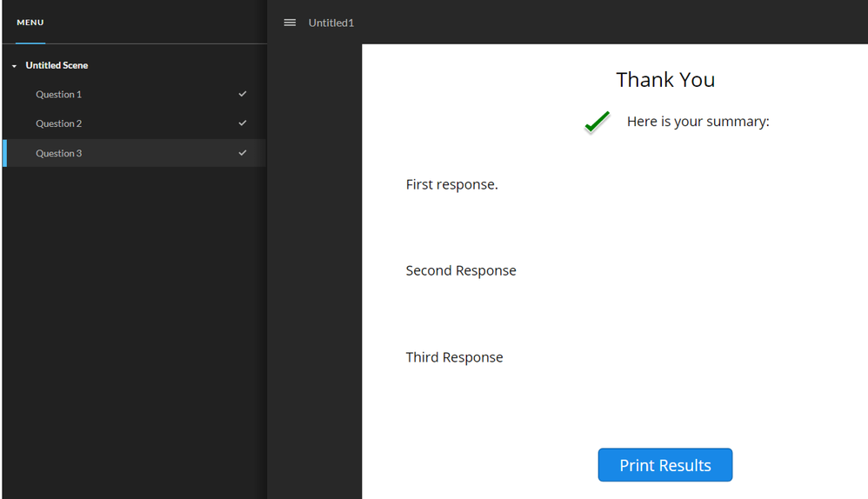This screenshot has width=868, height=499.
Task: Click the completion checkmark for Question 3
Action: 243,153
